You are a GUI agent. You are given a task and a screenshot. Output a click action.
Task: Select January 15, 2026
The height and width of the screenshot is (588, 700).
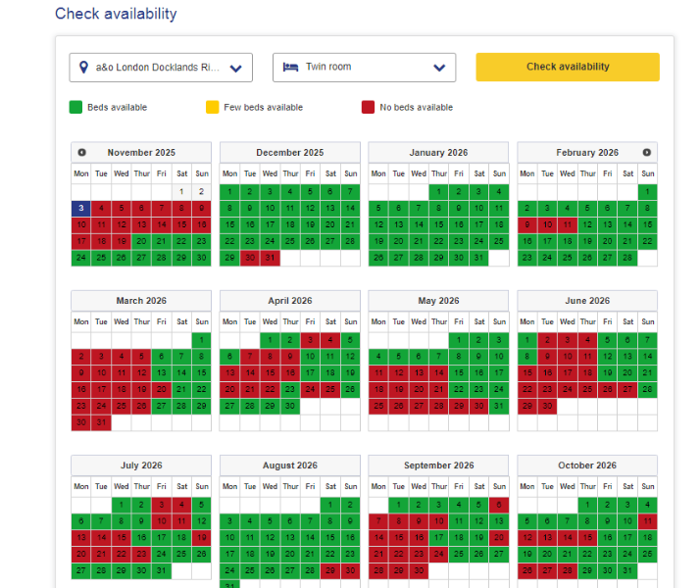439,224
